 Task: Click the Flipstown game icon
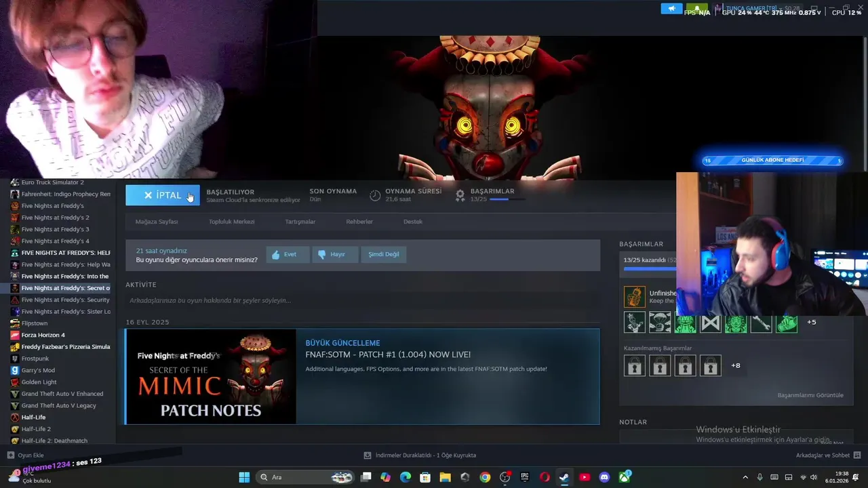pos(15,323)
